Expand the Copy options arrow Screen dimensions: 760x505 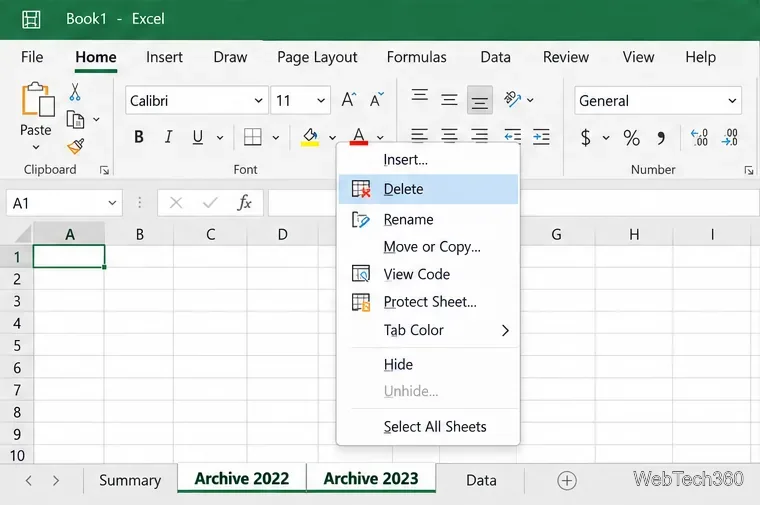point(96,119)
